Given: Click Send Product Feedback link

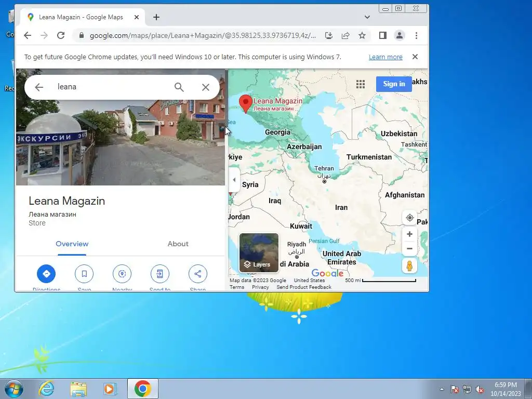Looking at the screenshot, I should pos(304,287).
